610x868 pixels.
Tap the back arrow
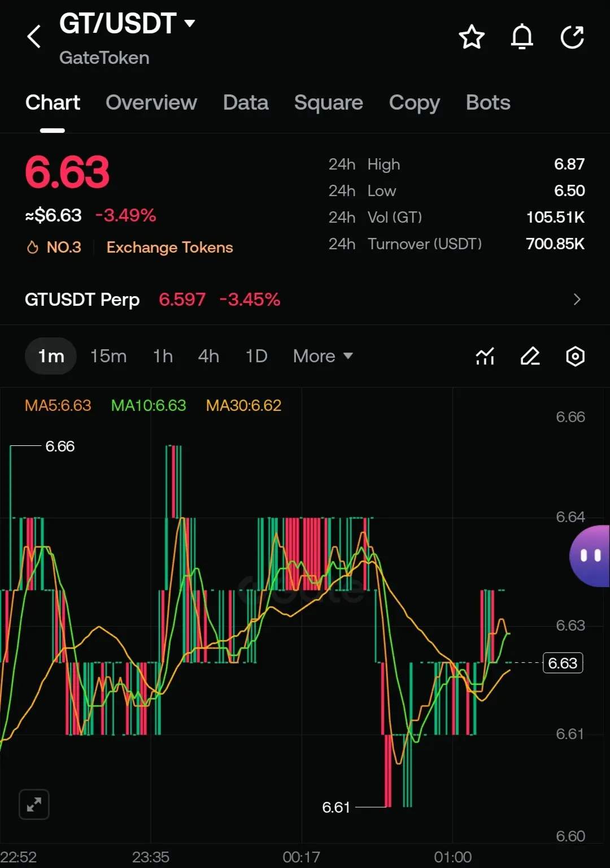click(x=34, y=37)
